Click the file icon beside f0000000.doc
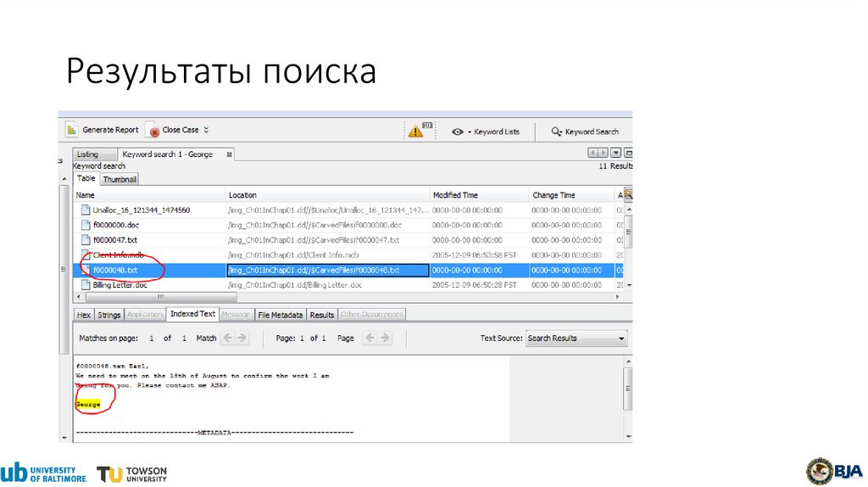 86,225
